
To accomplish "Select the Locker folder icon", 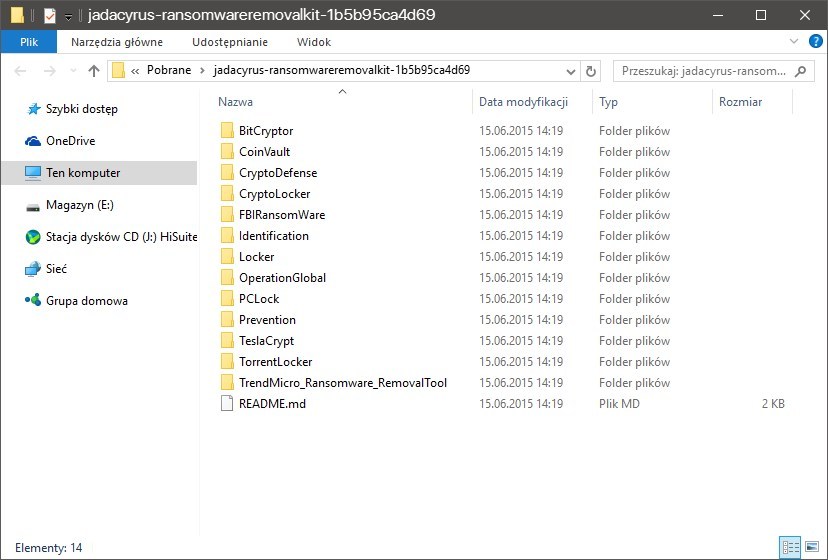I will pyautogui.click(x=227, y=257).
